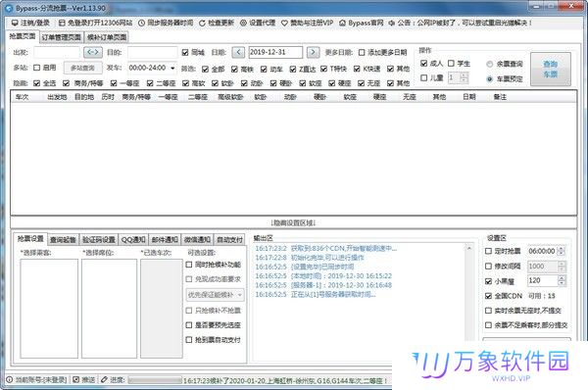Click the 查询车票 button
Screen dimensions: 588x390
tap(551, 70)
